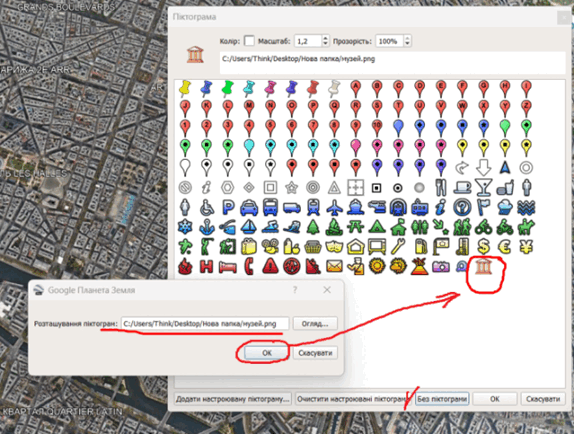The width and height of the screenshot is (574, 434).
Task: Choose the white pushpin icon
Action: pos(334,88)
